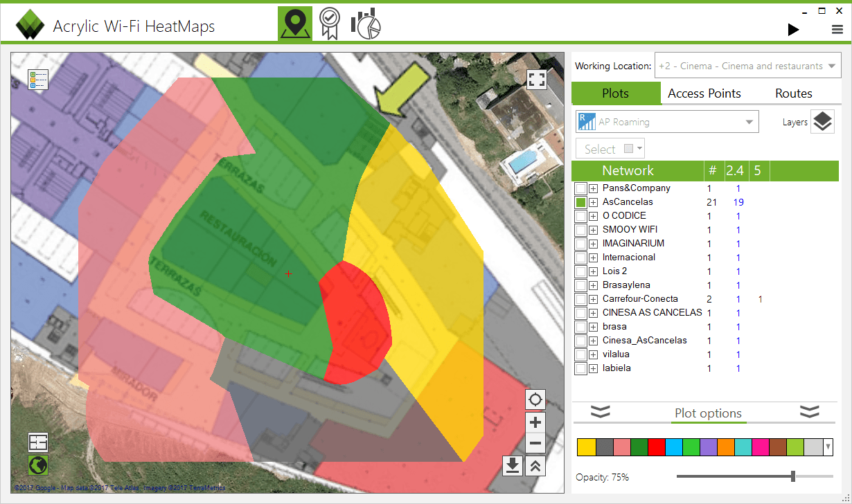Expand the Cinesa_AsCancelas tree node
This screenshot has height=504, width=852.
point(594,341)
